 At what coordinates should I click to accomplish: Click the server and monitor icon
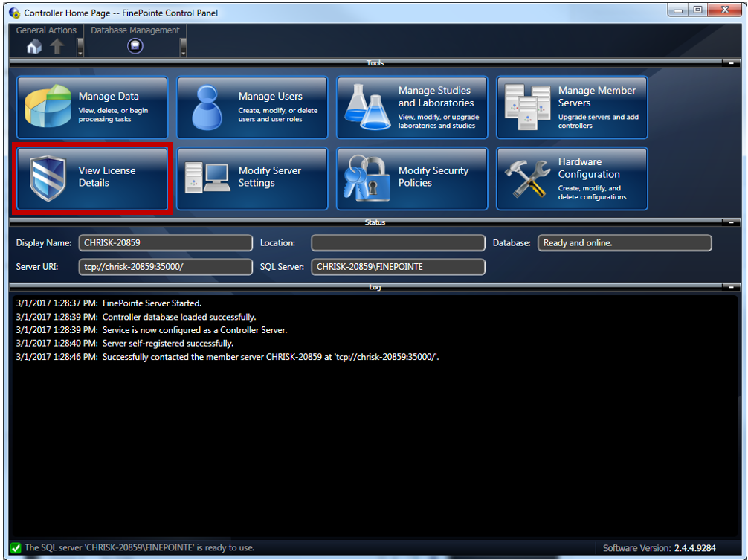click(207, 178)
